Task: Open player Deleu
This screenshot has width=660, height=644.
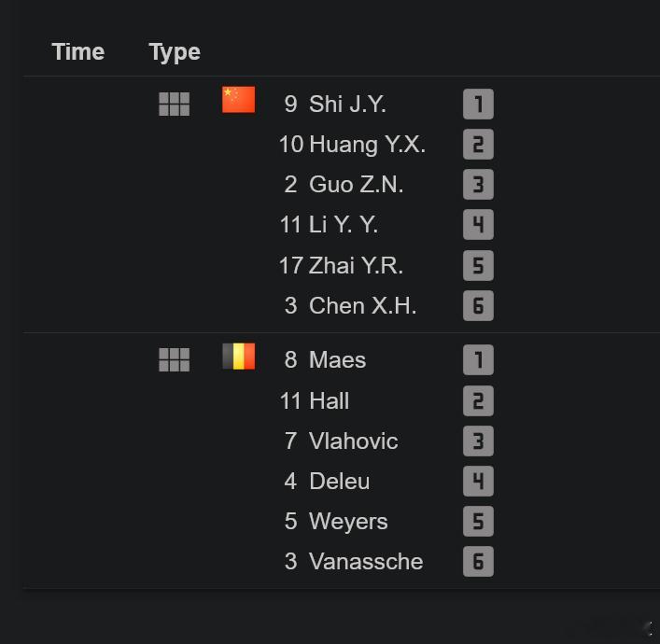Action: [x=339, y=481]
